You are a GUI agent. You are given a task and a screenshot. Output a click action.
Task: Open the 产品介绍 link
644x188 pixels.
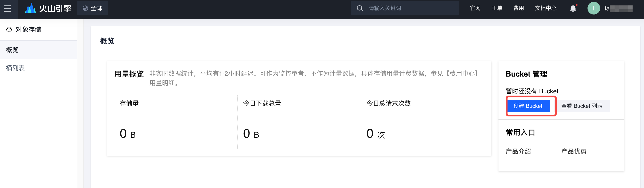[x=518, y=151]
